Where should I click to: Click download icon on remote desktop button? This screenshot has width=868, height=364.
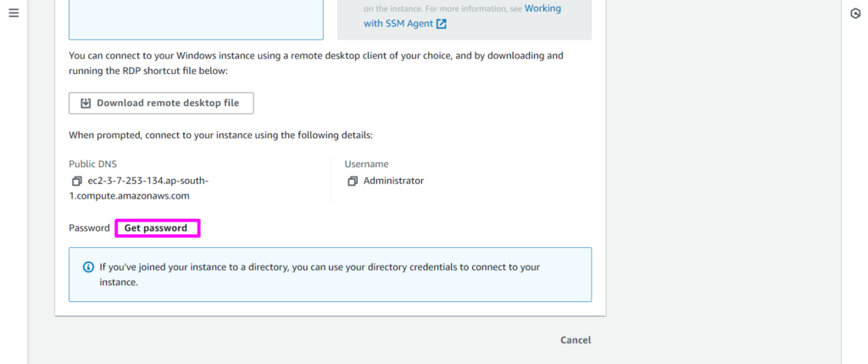point(86,104)
